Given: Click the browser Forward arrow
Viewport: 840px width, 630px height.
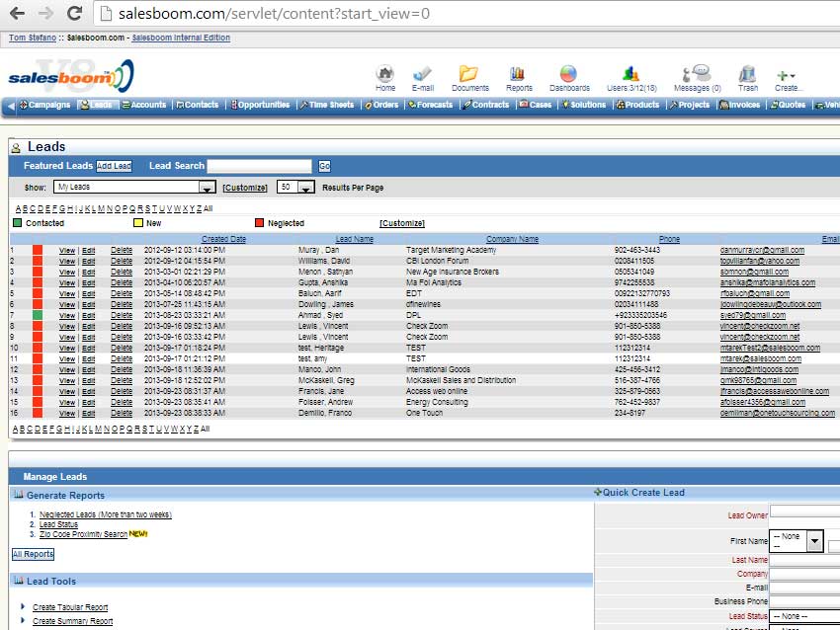Looking at the screenshot, I should coord(46,14).
